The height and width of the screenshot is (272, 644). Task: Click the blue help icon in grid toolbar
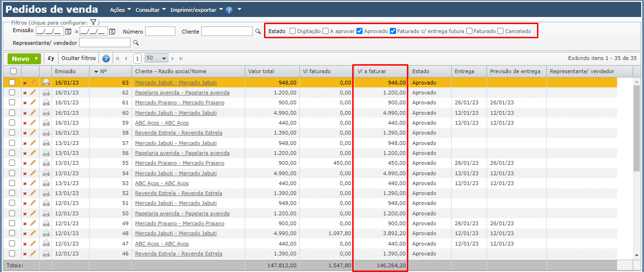click(106, 59)
